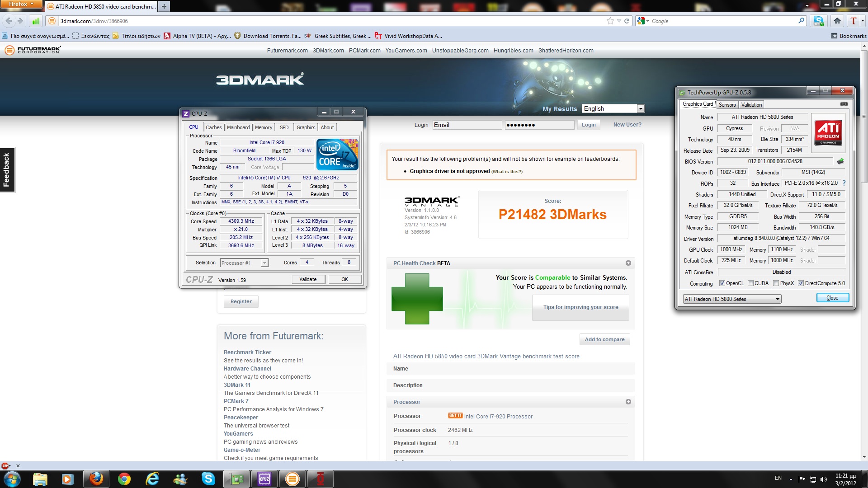Open Internet Explorer from the taskbar

coord(152,479)
